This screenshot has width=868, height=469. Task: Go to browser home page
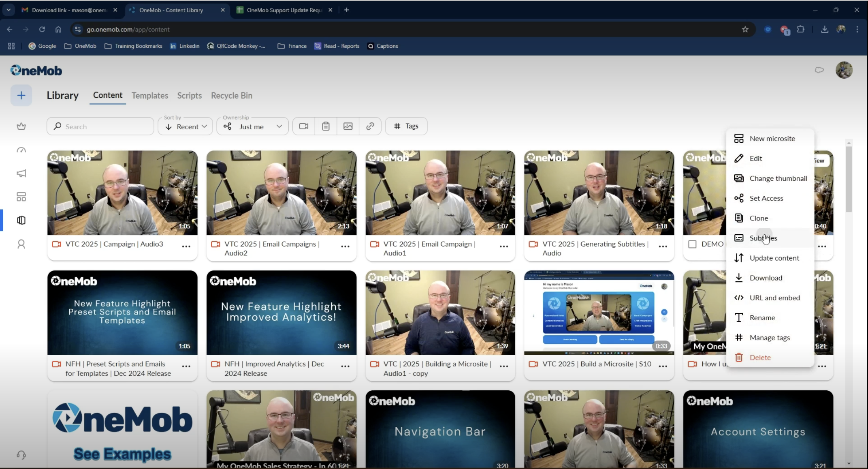point(58,29)
